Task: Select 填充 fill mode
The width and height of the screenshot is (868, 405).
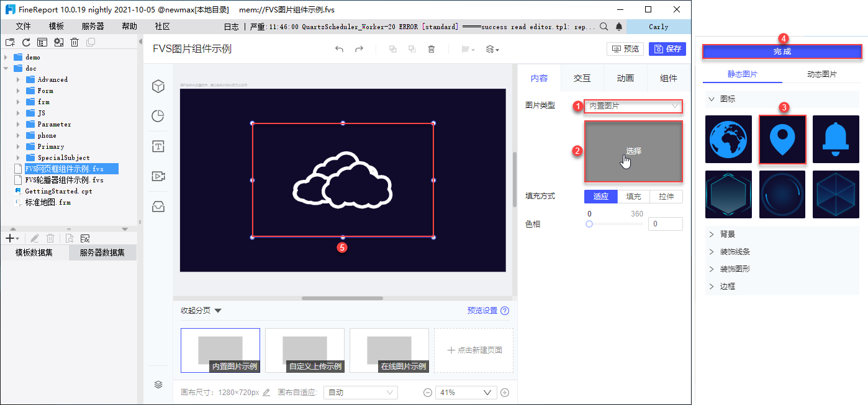Action: [633, 197]
